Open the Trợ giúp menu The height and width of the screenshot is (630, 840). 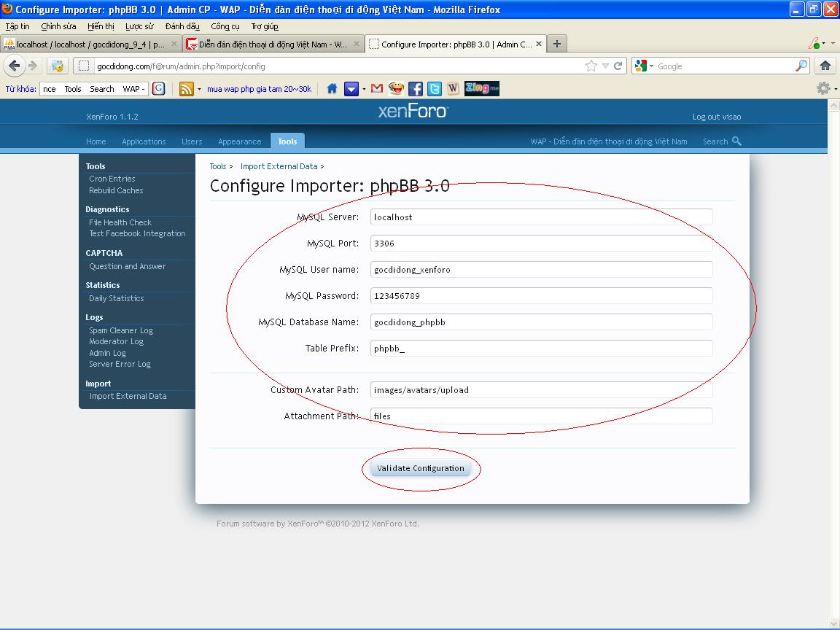[x=265, y=26]
